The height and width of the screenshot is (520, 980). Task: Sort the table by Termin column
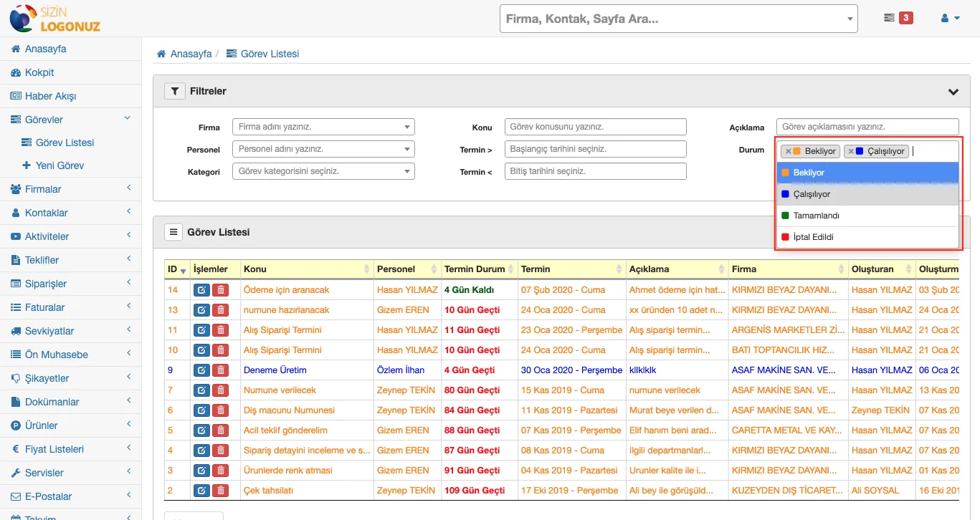pos(571,269)
